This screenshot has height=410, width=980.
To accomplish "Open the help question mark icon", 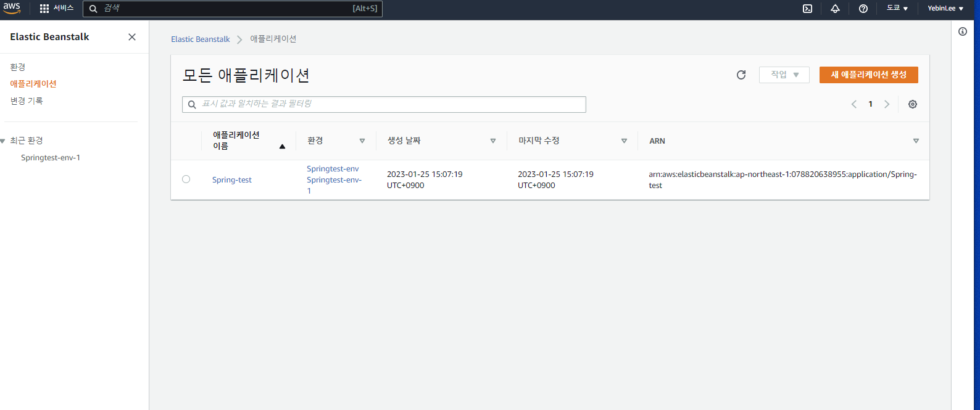I will tap(863, 9).
